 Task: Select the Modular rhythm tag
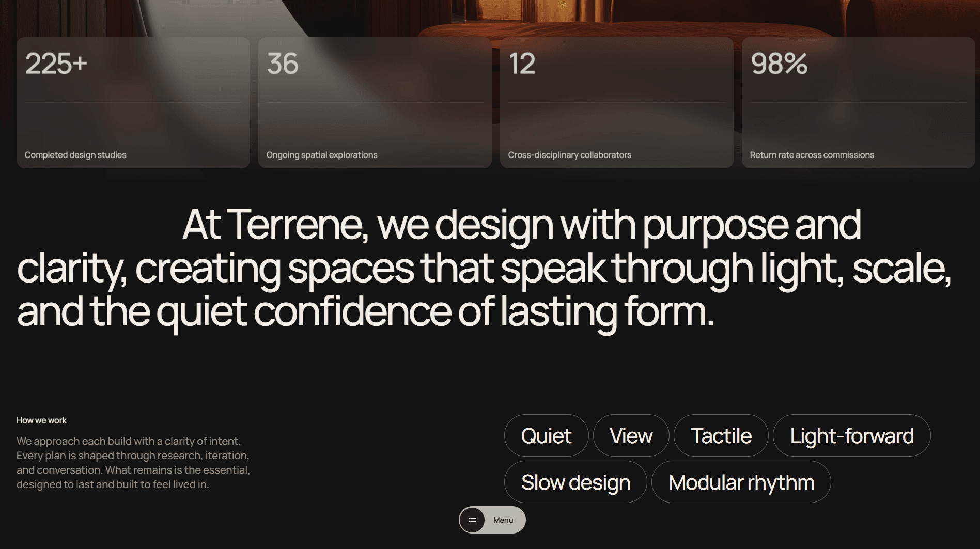tap(741, 482)
